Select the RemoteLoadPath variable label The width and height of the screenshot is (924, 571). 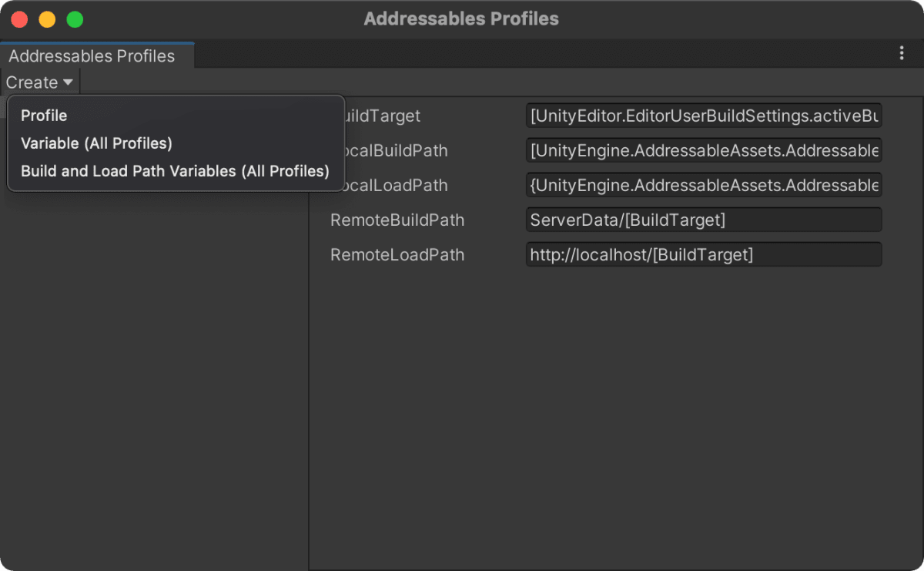[x=397, y=255]
